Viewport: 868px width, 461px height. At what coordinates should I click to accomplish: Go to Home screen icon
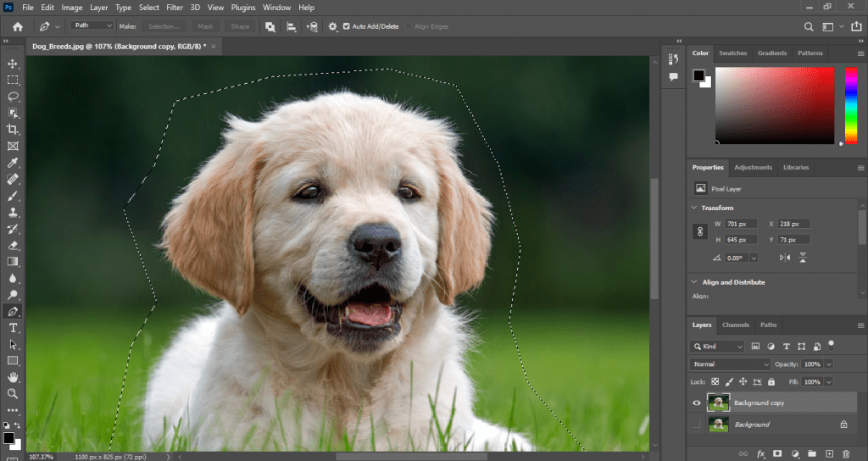point(18,26)
